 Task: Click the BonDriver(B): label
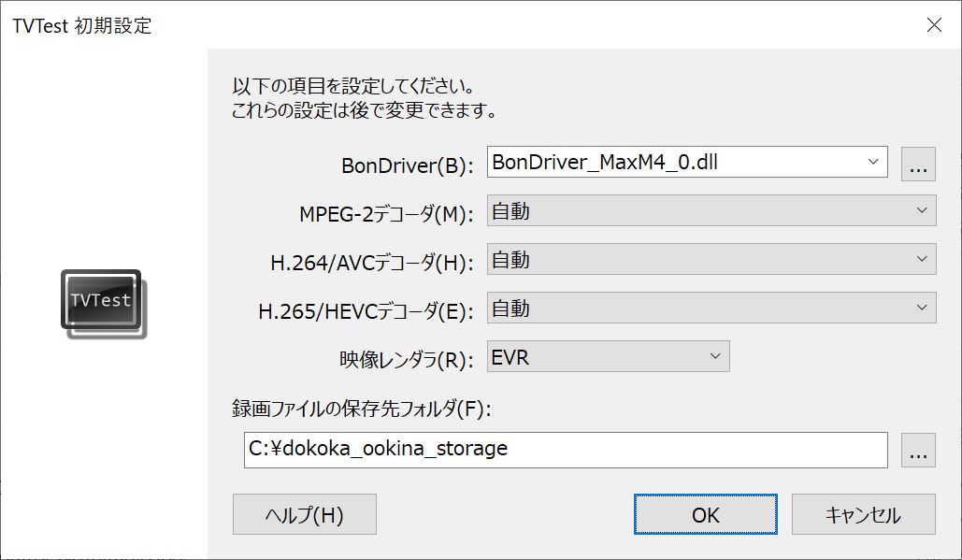click(408, 165)
